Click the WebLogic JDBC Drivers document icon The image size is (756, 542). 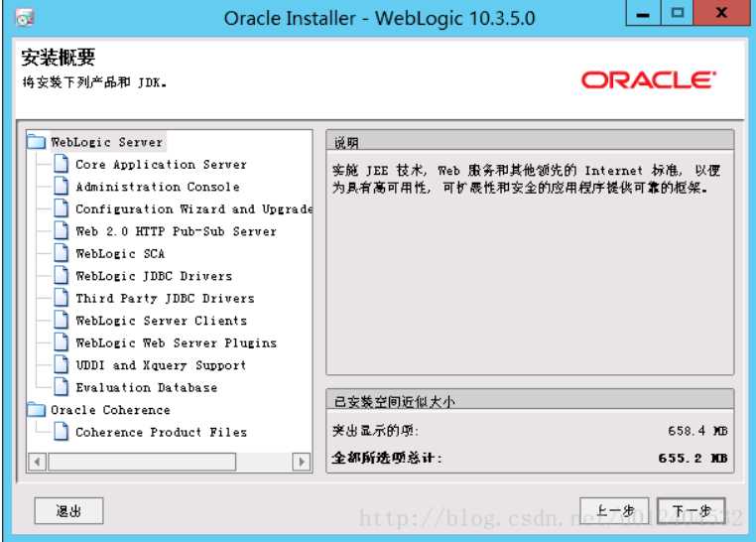tap(61, 275)
